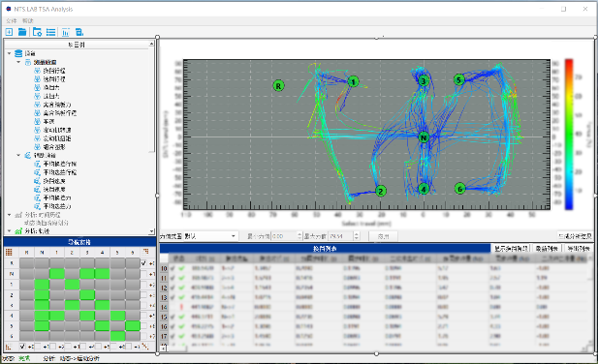Uncheck the checked +0 box below the matrix
The width and height of the screenshot is (598, 364).
click(x=22, y=347)
